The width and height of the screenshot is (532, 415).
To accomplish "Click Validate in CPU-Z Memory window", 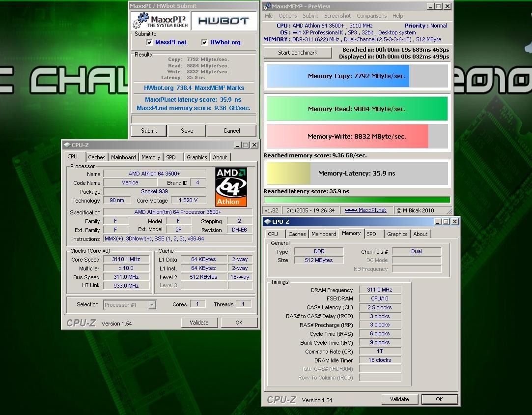I will [x=400, y=399].
